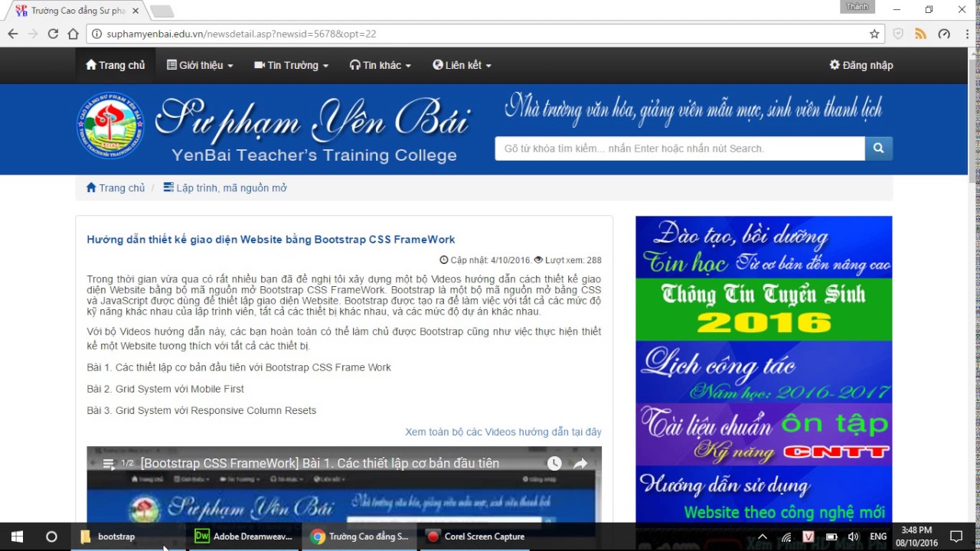Open 'Xem toàn bộ các Videos' link
Viewport: 980px width, 551px height.
tap(503, 432)
